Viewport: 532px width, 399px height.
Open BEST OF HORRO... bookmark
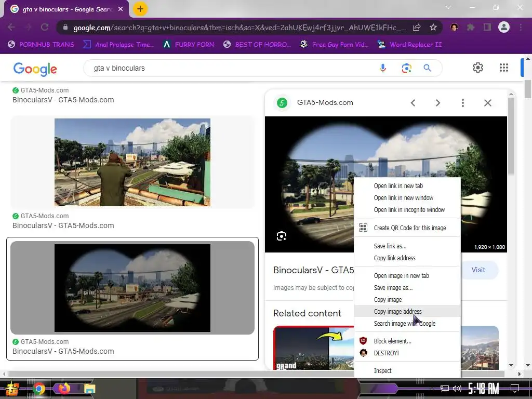(x=257, y=45)
